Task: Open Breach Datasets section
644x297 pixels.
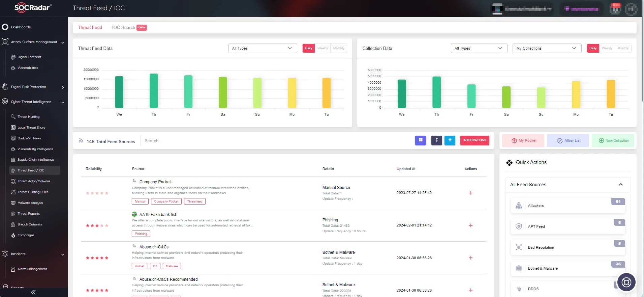Action: (x=30, y=224)
